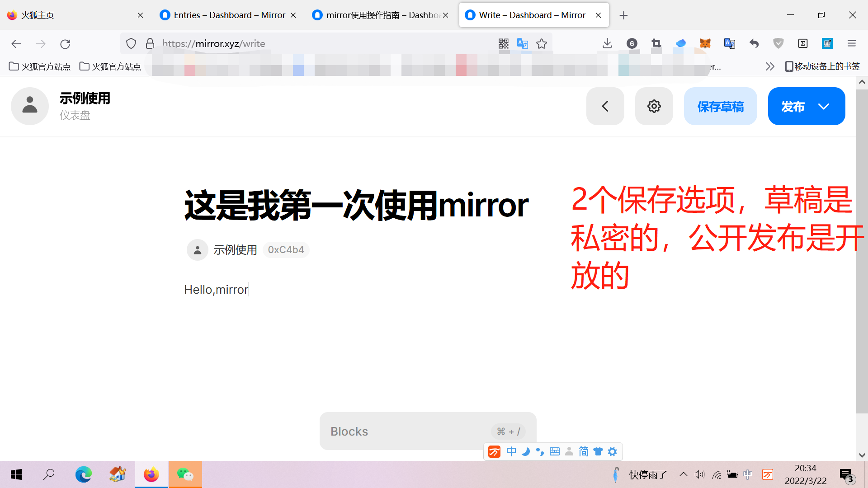Open the downloads panel
Screen dimensions: 868x488
point(607,43)
